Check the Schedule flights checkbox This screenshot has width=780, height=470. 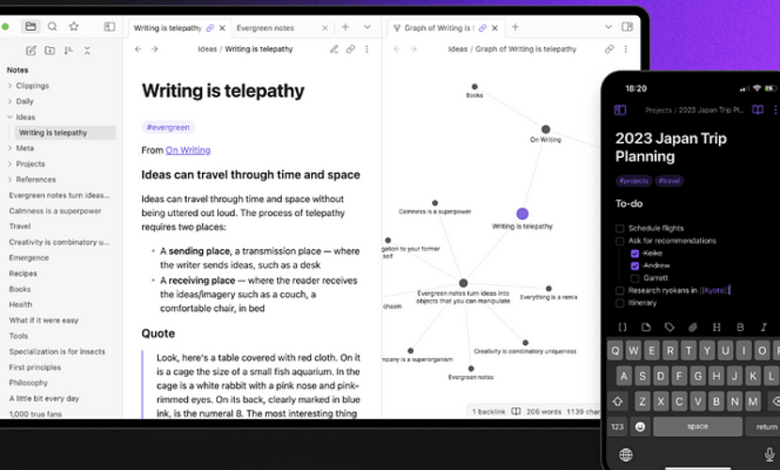click(x=619, y=228)
